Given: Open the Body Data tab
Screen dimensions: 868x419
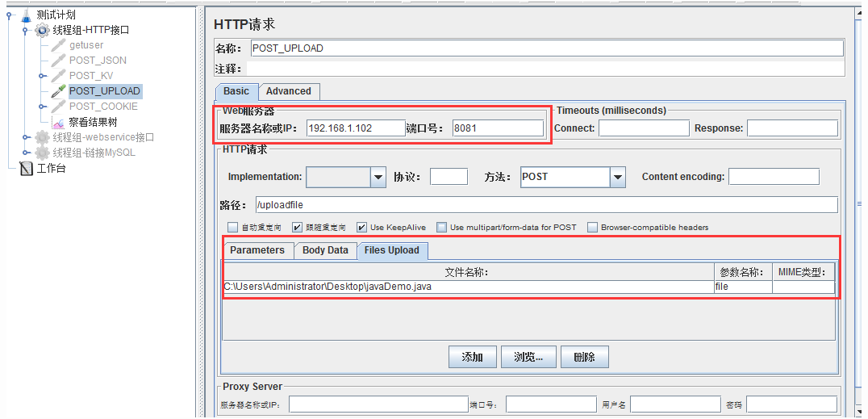Looking at the screenshot, I should pyautogui.click(x=326, y=250).
